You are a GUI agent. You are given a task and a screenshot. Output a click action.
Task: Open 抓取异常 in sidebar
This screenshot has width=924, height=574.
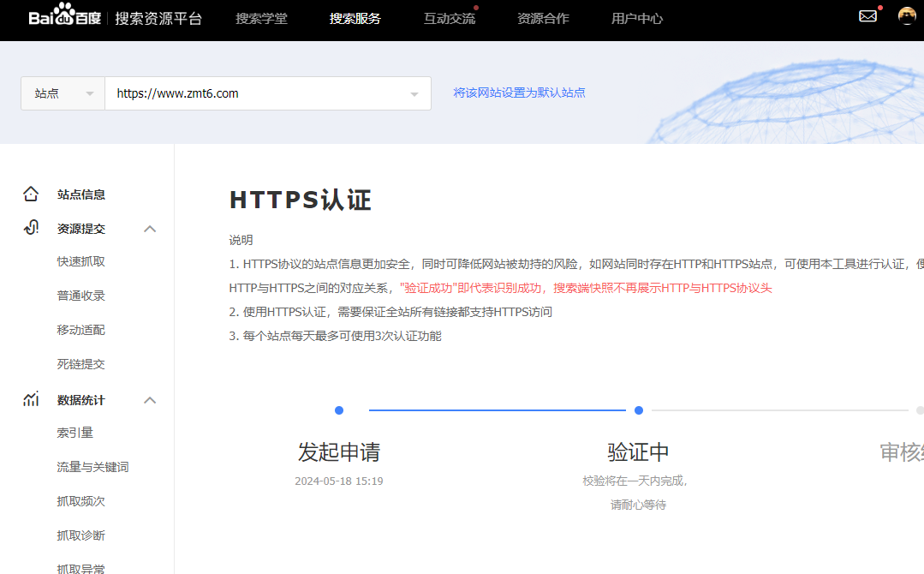[81, 568]
